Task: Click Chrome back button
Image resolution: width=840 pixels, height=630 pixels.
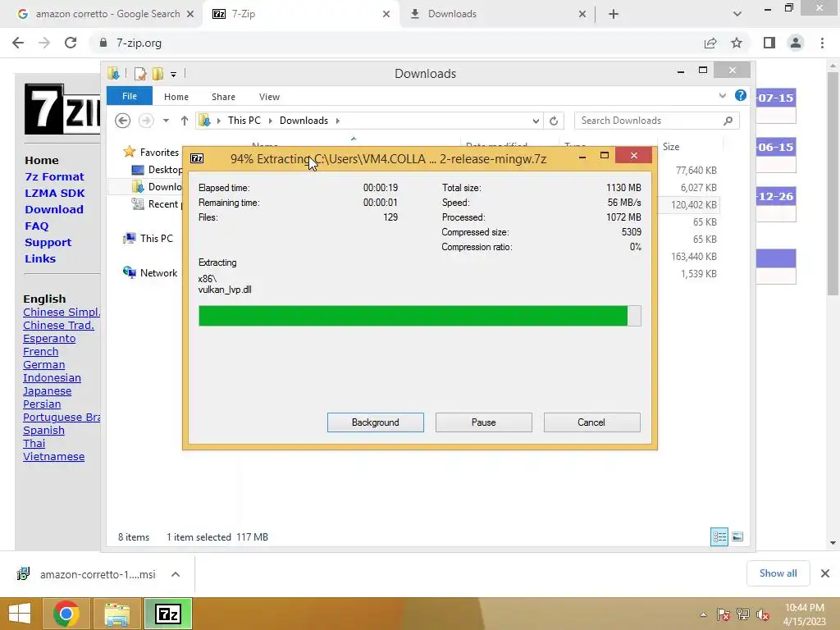Action: (18, 43)
